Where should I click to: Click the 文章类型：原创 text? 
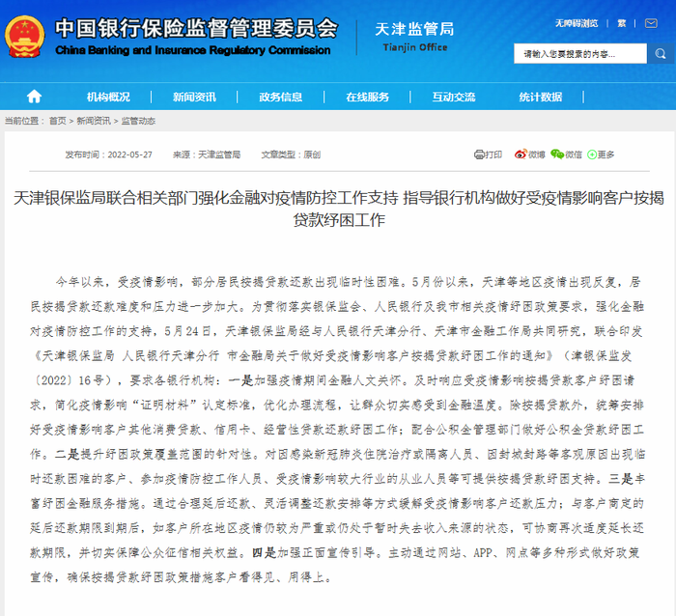(x=291, y=154)
